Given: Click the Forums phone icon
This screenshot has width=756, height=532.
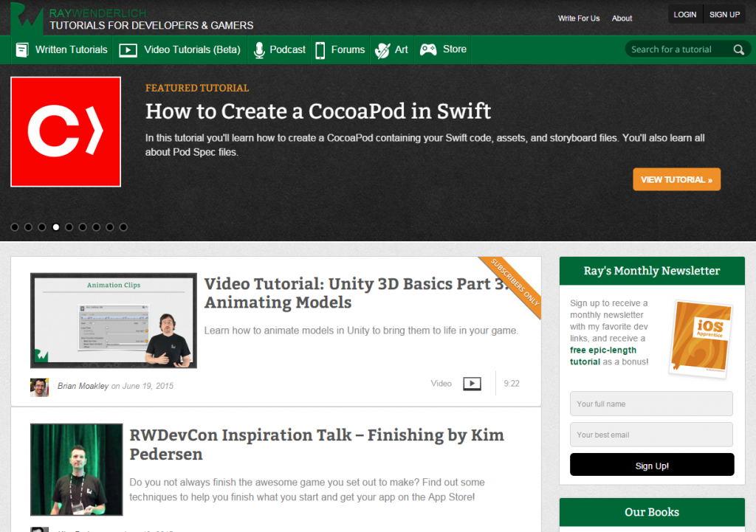Looking at the screenshot, I should [320, 50].
